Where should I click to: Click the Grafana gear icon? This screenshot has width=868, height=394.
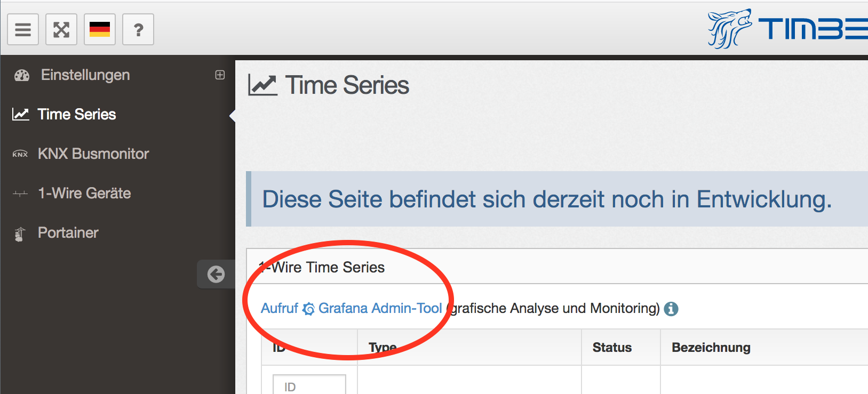point(308,309)
